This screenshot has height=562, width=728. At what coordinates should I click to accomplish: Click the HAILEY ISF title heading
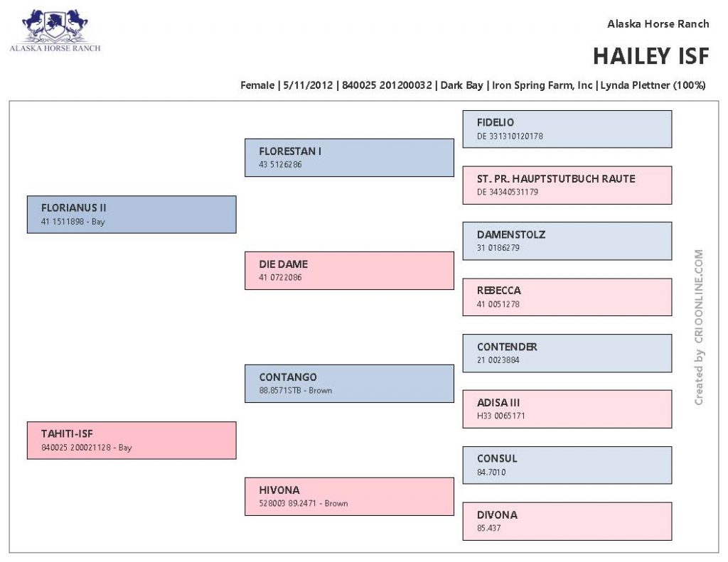651,56
